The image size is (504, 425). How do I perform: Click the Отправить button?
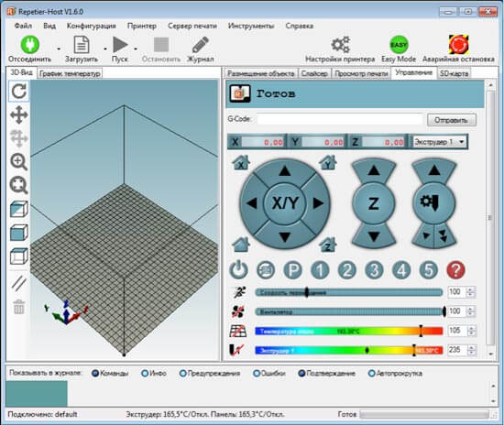[x=451, y=120]
